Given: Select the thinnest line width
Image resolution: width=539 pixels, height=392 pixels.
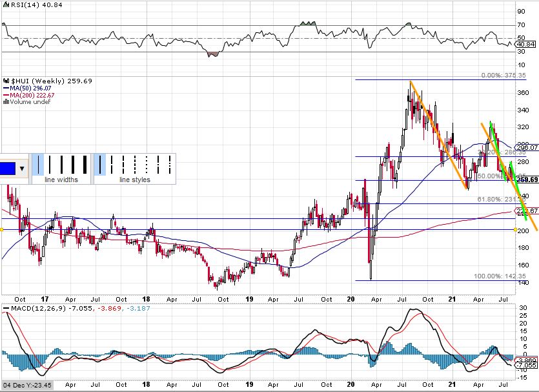Looking at the screenshot, I should pos(40,164).
